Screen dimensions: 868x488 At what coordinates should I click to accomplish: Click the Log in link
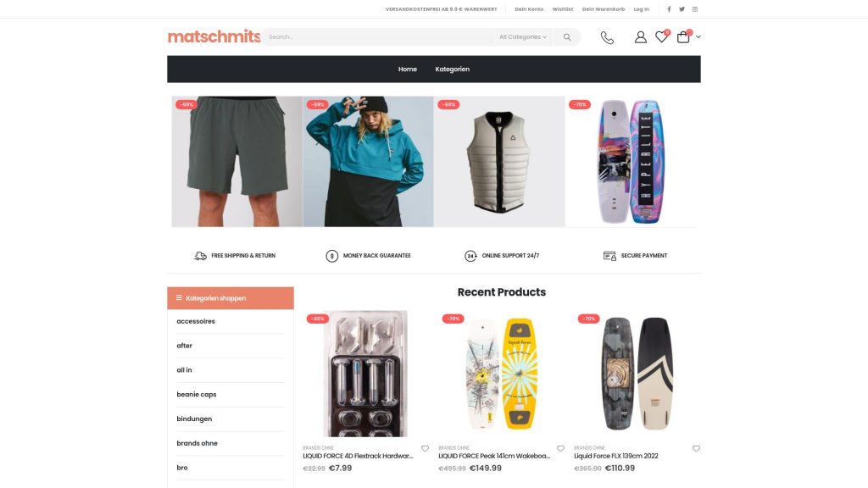641,8
